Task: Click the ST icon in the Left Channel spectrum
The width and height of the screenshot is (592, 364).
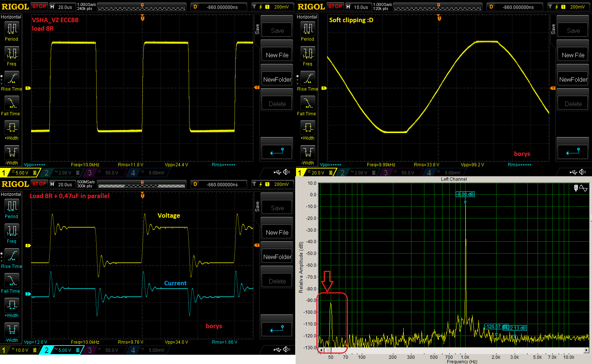Action: point(576,188)
